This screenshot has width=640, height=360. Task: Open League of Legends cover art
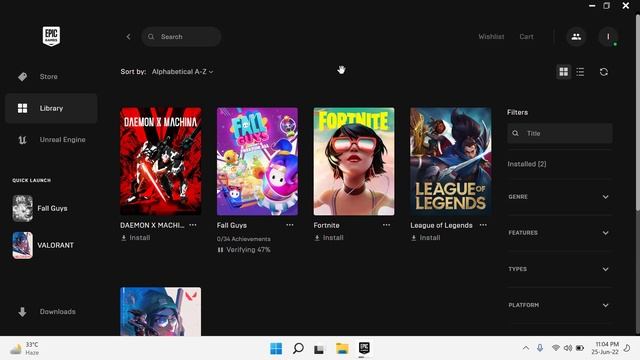(451, 161)
